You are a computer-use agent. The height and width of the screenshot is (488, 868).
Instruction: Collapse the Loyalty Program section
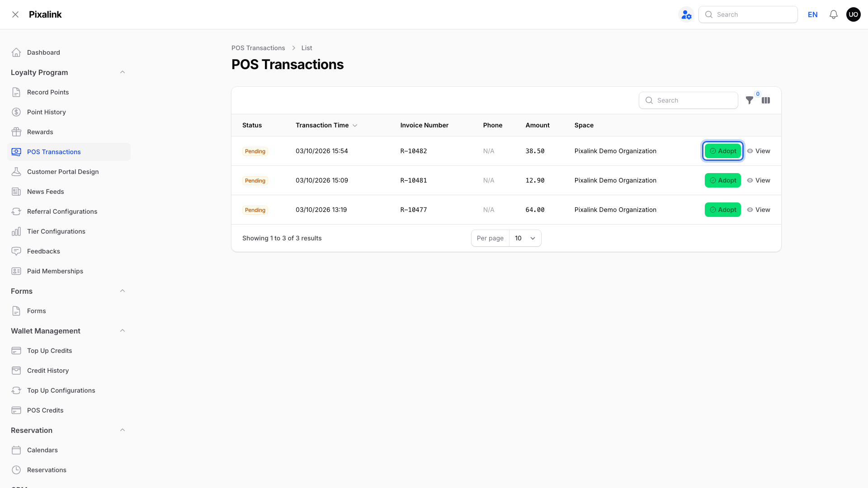pyautogui.click(x=123, y=72)
